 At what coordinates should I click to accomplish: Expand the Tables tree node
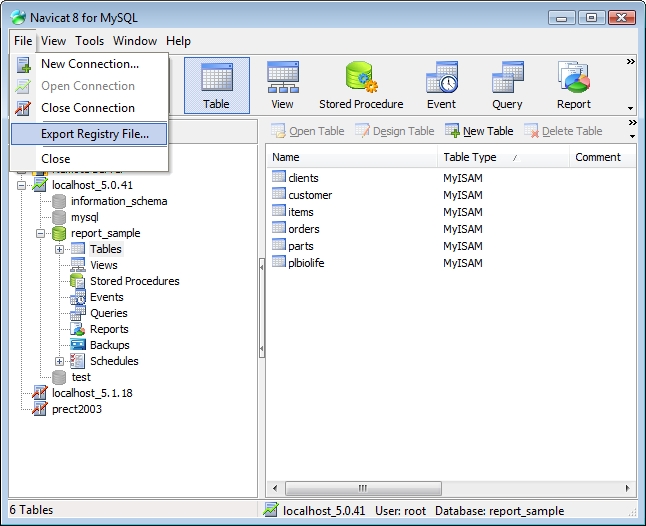click(59, 249)
